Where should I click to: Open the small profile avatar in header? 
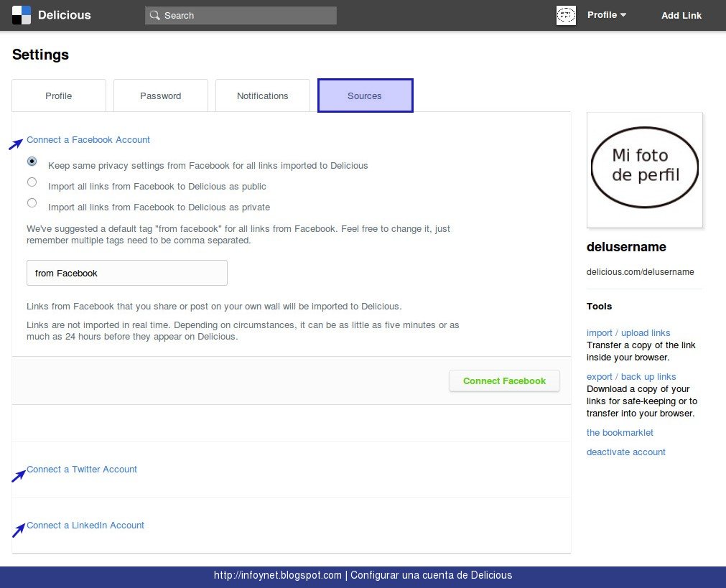[566, 15]
